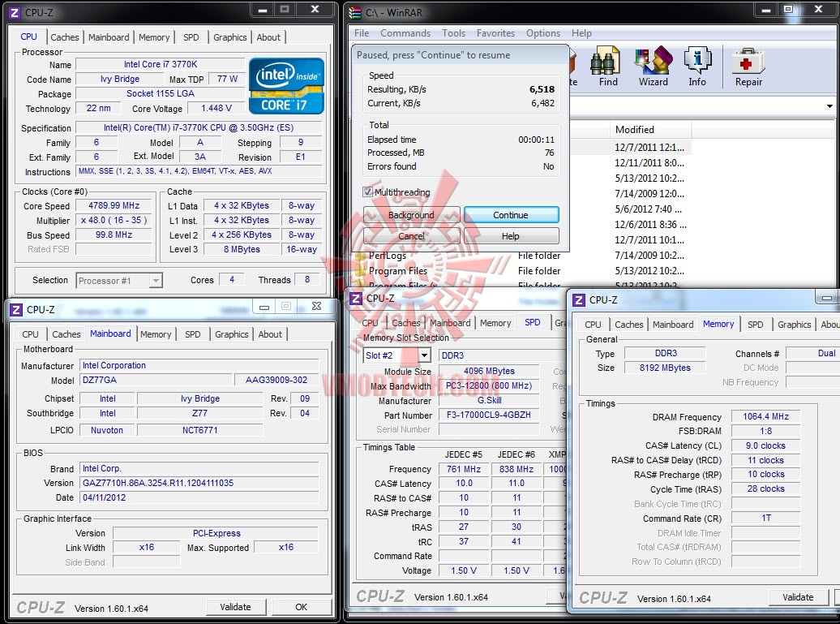Viewport: 840px width, 624px height.
Task: Open the Info toolbar icon in WinRAR
Action: (697, 67)
